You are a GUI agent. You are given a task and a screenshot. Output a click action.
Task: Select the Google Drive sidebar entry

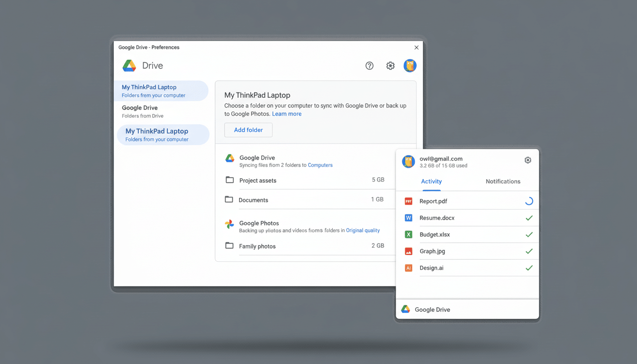[139, 111]
